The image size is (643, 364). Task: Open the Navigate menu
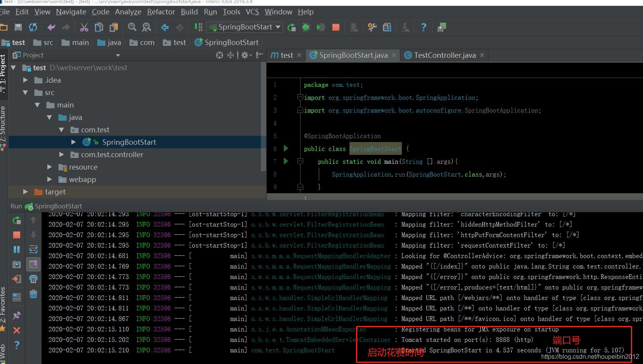71,12
